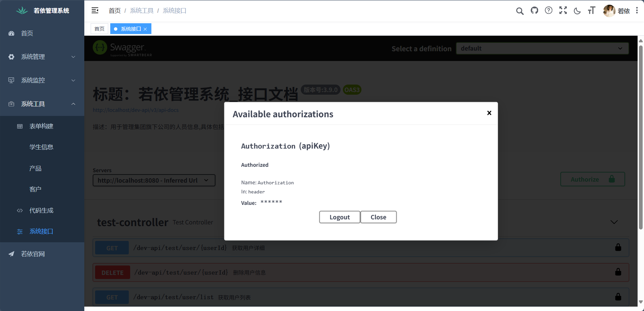
Task: Open the 代码生成 menu item
Action: tap(42, 211)
